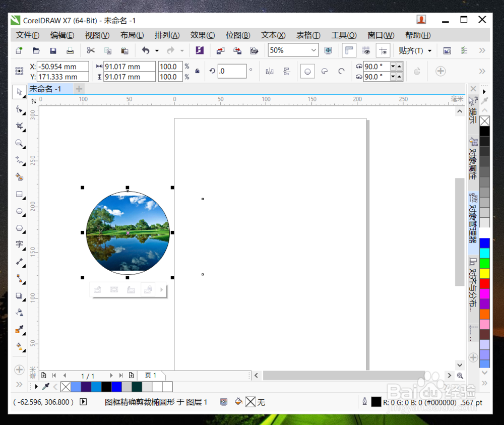Open the Import command on the toolbar
504x425 pixels.
coord(220,50)
